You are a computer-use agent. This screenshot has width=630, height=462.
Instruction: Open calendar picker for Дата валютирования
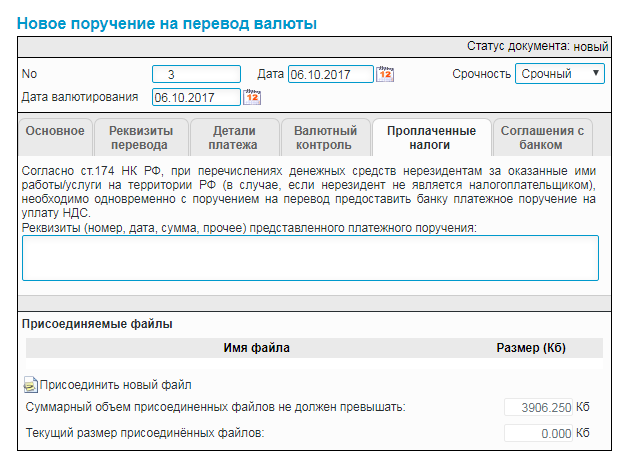(x=252, y=97)
